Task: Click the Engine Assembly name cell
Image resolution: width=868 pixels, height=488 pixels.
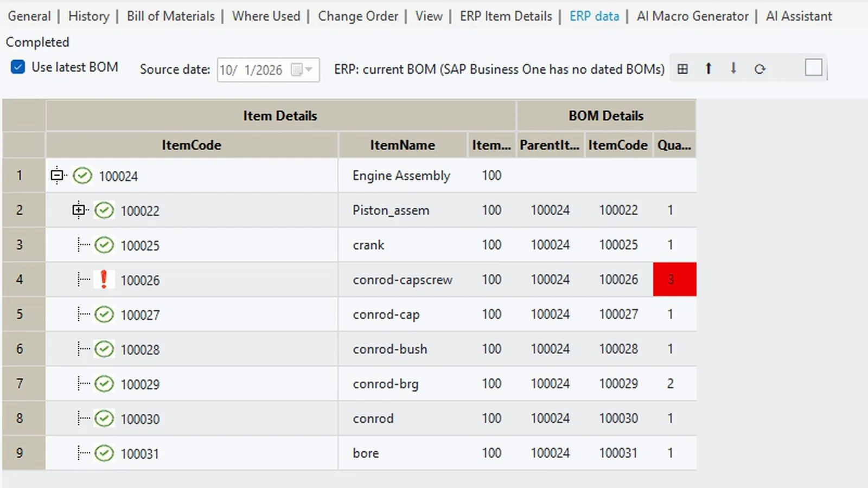Action: click(403, 175)
